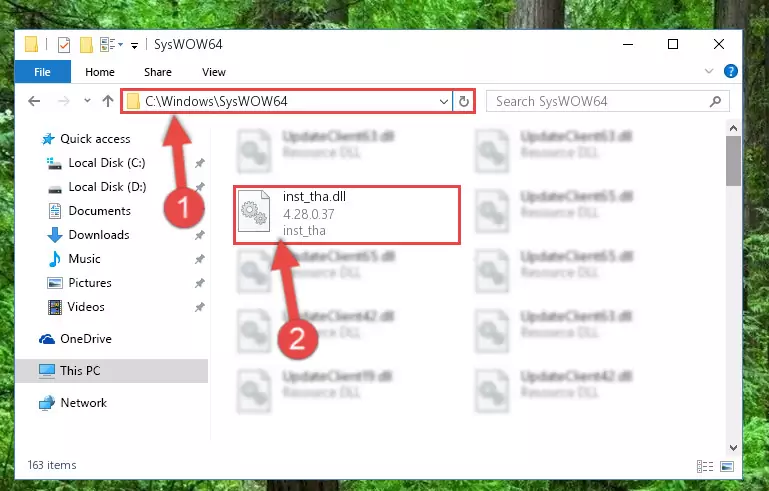Open Videos folder in sidebar
This screenshot has height=491, width=769.
click(x=86, y=308)
